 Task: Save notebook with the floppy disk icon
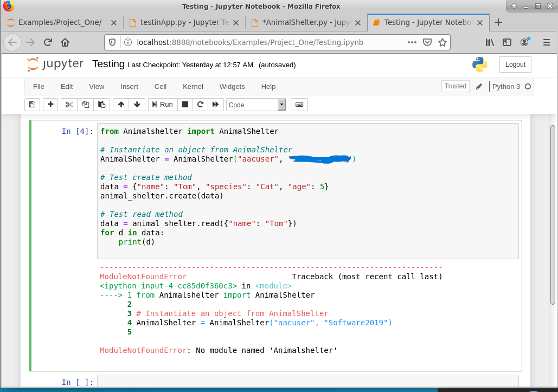tap(32, 105)
